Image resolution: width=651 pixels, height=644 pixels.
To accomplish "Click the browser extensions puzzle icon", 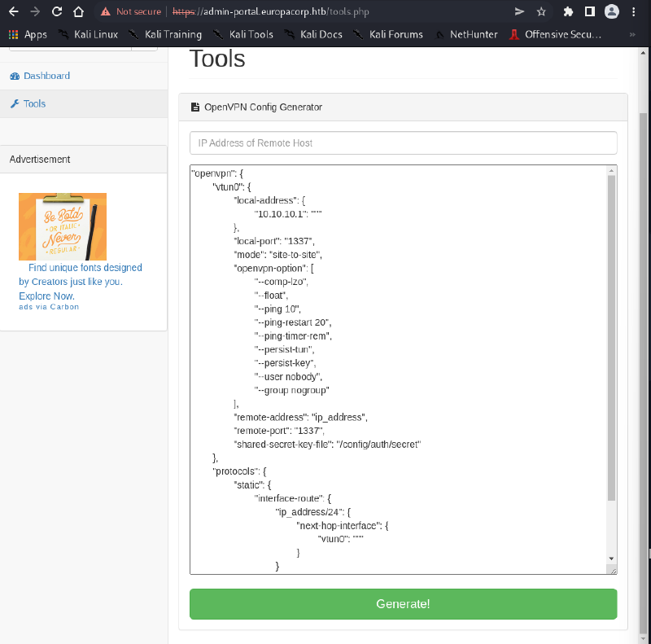I will [567, 11].
